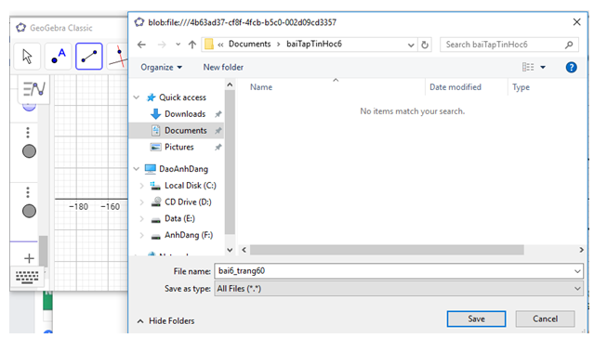Open the GeoGebra virtual keyboard icon
594x364 pixels.
pyautogui.click(x=27, y=277)
